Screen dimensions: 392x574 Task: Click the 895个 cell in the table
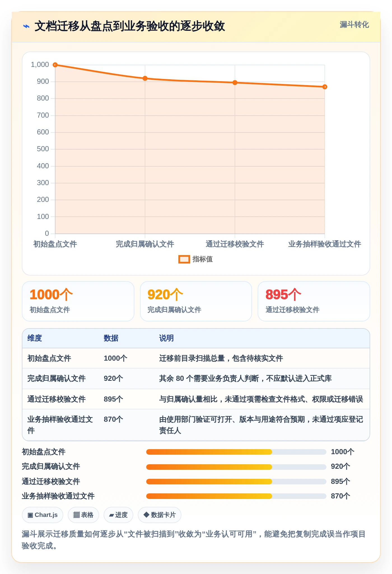(113, 399)
